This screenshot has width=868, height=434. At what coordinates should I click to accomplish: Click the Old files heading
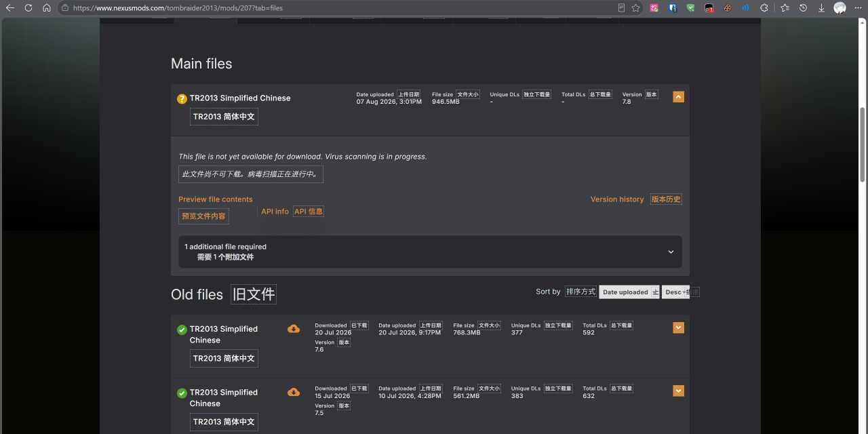coord(197,294)
